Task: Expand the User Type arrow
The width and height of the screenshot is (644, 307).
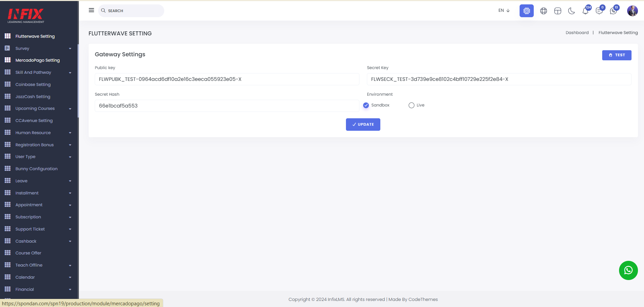Action: (x=70, y=157)
